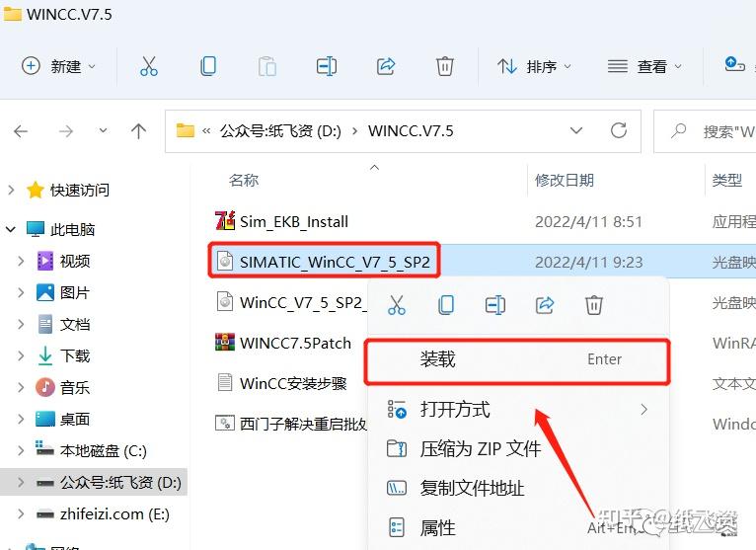Click the WINCC7.5Patch WinRAR archive icon
The width and height of the screenshot is (756, 550).
coord(225,343)
